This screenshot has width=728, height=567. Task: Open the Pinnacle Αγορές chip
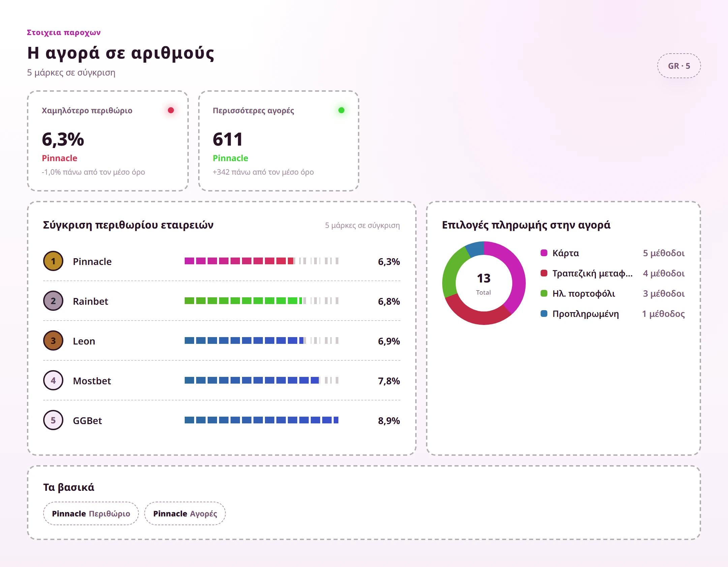[x=185, y=513]
